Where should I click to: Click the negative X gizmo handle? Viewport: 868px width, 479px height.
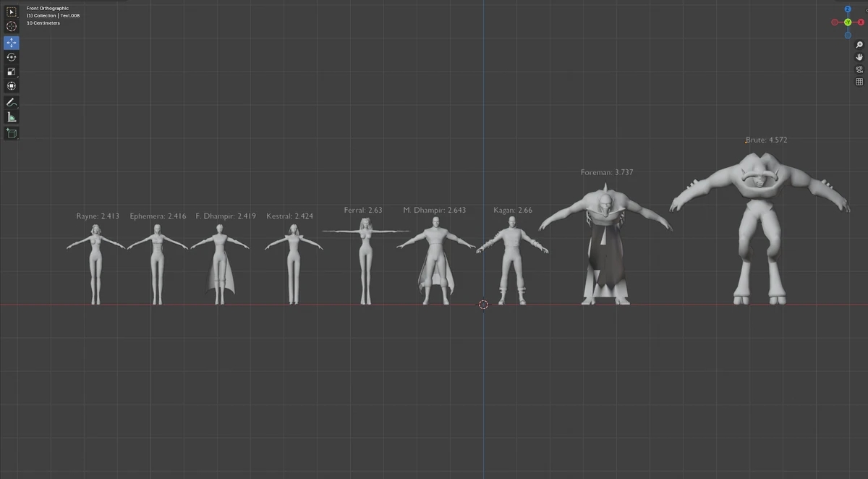click(x=835, y=22)
